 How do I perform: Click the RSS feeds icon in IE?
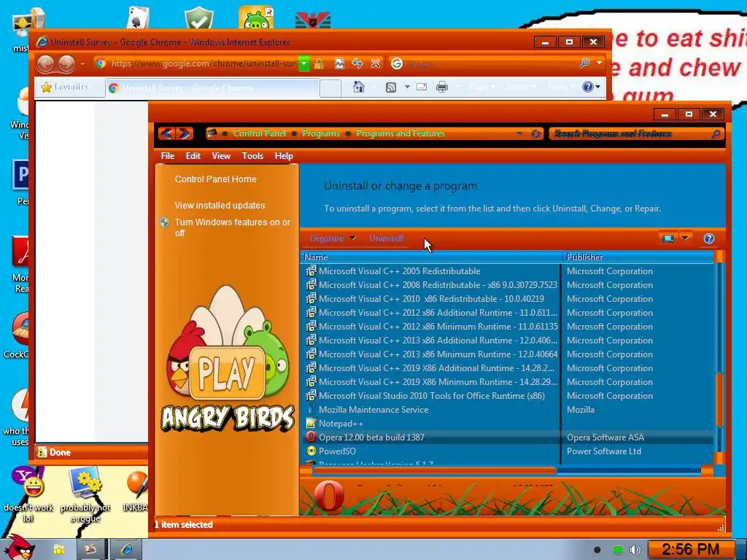[x=391, y=87]
